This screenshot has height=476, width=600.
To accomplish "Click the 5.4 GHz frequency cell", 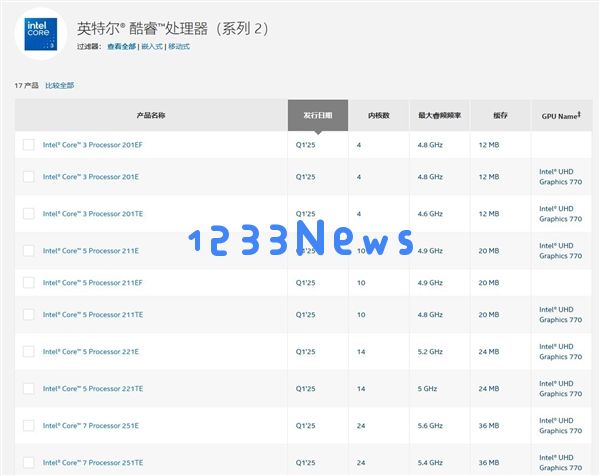I will point(430,462).
